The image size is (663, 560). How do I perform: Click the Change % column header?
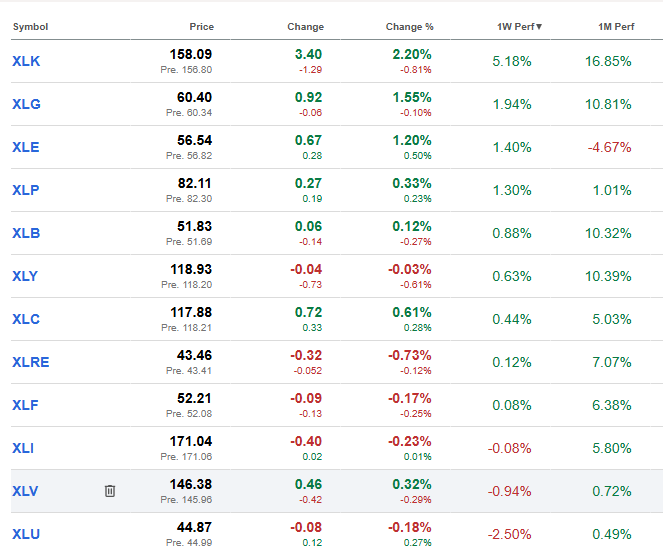[x=409, y=27]
